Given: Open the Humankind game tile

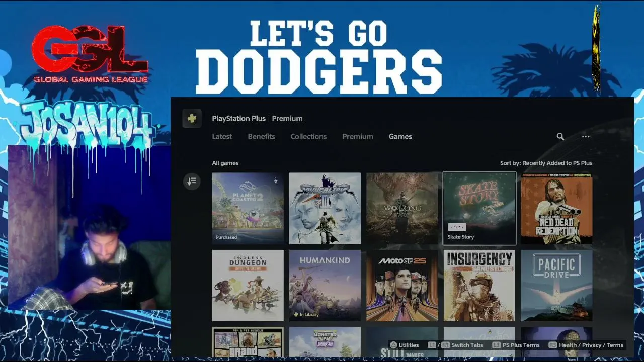Looking at the screenshot, I should point(325,286).
